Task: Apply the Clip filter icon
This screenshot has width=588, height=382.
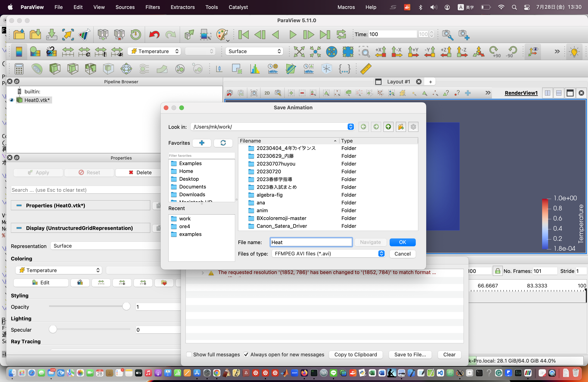Action: click(55, 69)
